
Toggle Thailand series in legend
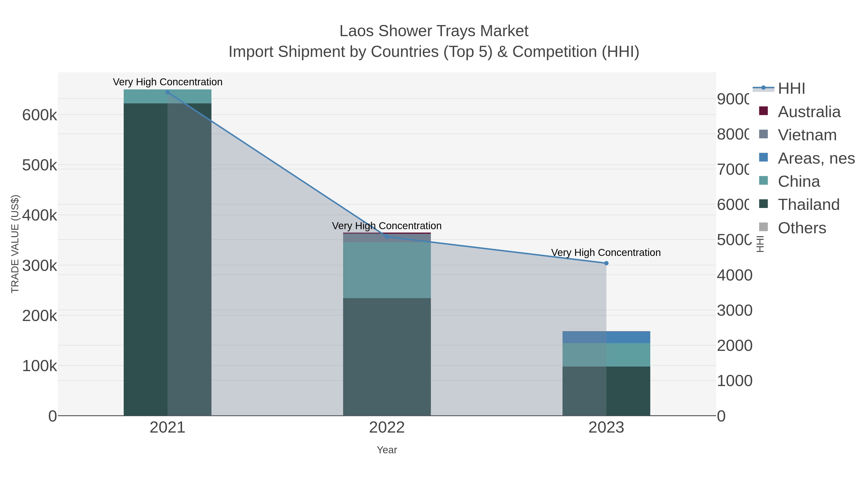pyautogui.click(x=799, y=205)
